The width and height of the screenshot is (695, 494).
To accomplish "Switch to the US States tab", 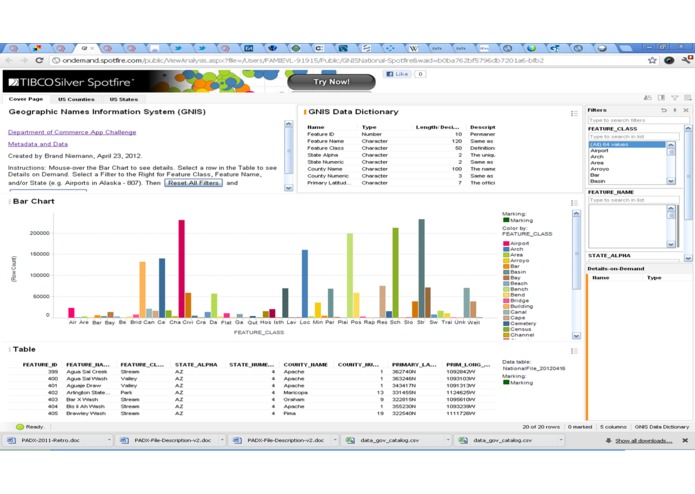I will click(x=124, y=99).
